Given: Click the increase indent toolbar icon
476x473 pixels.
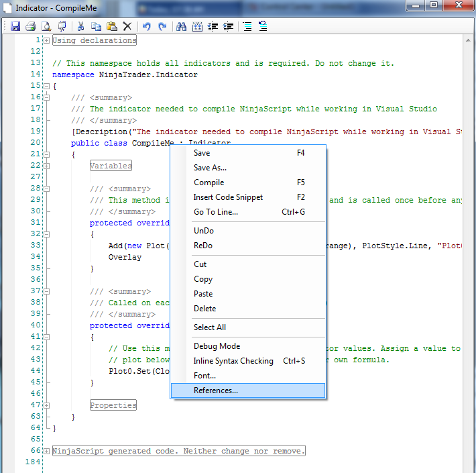Looking at the screenshot, I should (229, 26).
